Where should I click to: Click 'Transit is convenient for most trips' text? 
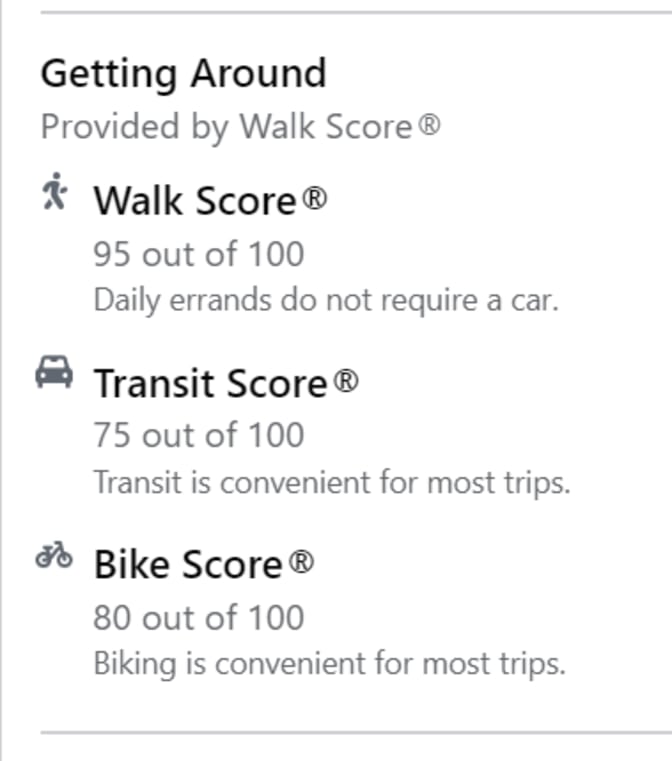(x=331, y=483)
